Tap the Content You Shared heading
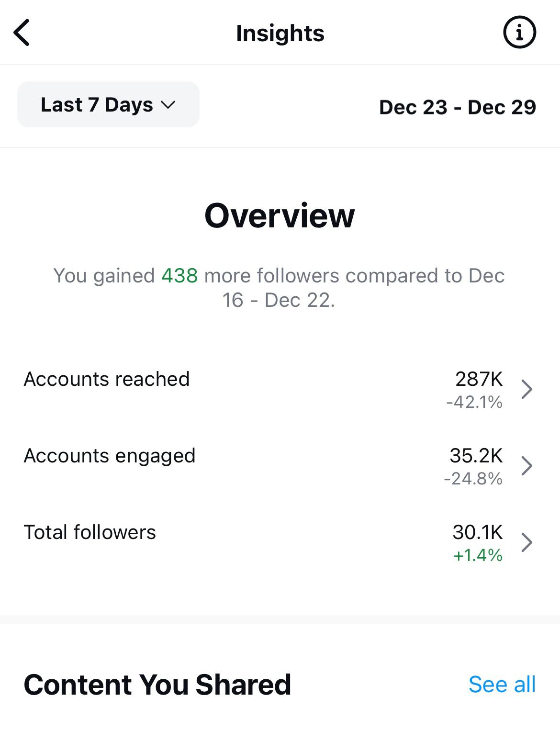560x742 pixels. (157, 685)
